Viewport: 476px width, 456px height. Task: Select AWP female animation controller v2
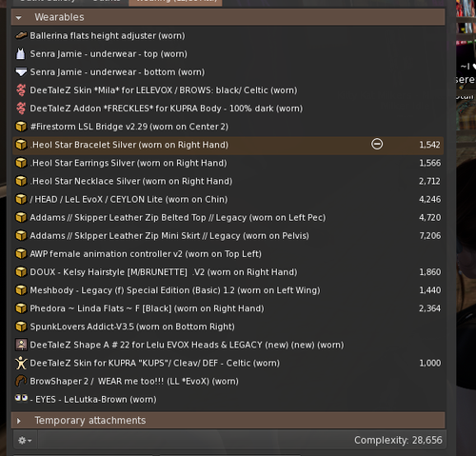coord(228,254)
